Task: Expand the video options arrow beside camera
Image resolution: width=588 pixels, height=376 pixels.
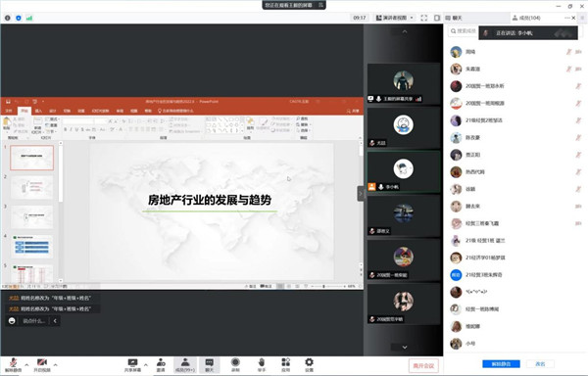Action: pyautogui.click(x=56, y=364)
